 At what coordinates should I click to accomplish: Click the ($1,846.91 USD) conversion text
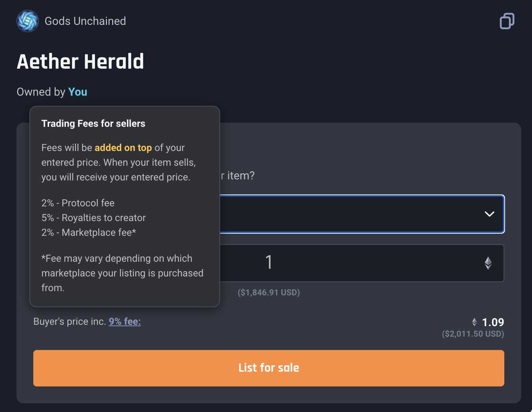point(269,293)
